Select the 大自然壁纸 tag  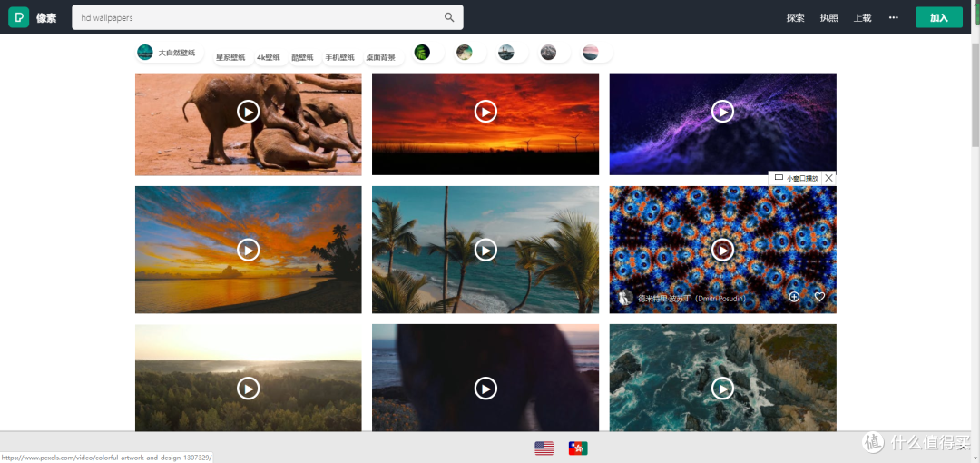(170, 53)
